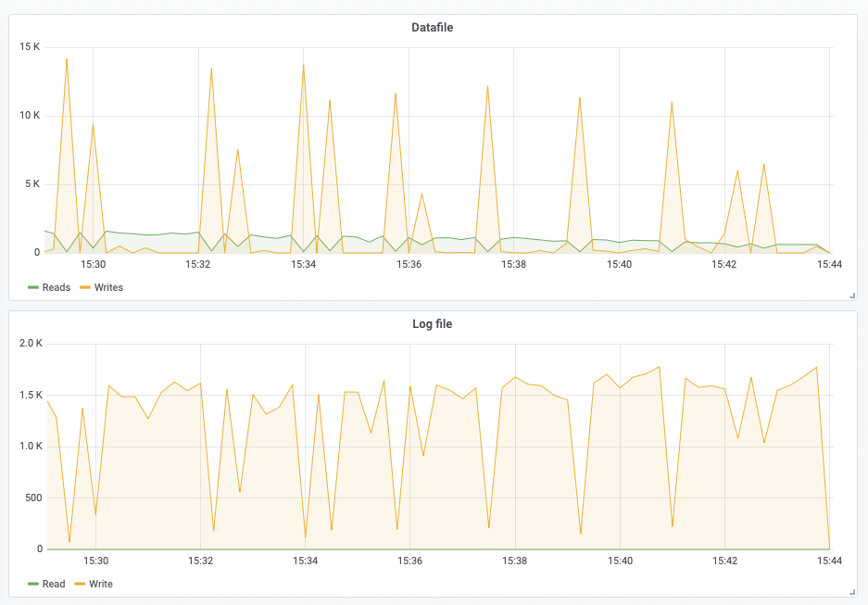
Task: Click the 15:30 time label in Datafile chart
Action: click(x=93, y=264)
